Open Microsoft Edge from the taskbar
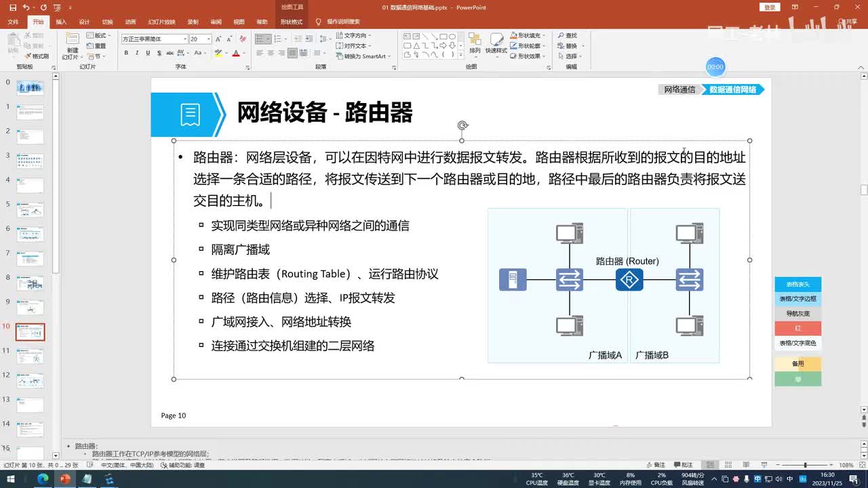Screen dimensions: 868x488 (43, 479)
